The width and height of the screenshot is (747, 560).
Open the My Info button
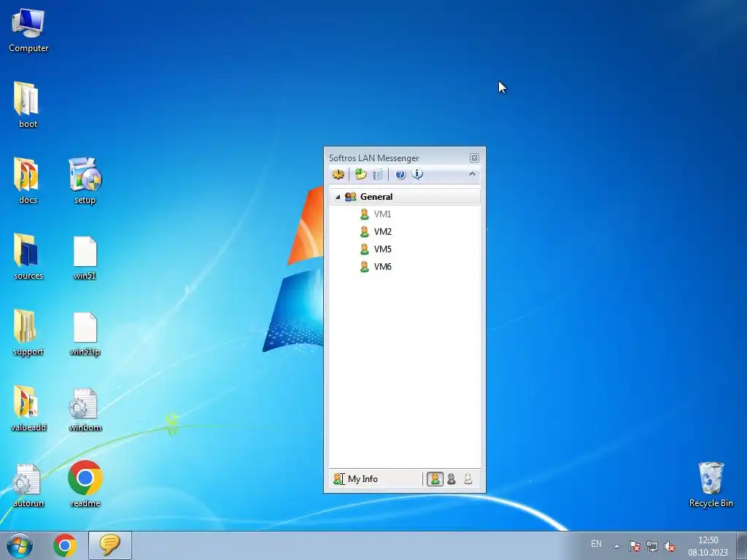pyautogui.click(x=356, y=479)
